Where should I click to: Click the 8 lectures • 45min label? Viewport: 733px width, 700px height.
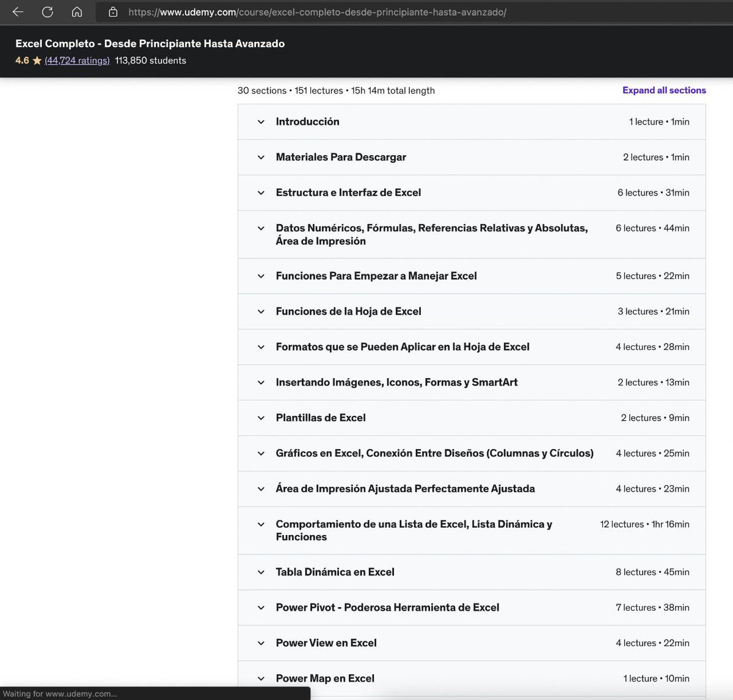coord(652,572)
